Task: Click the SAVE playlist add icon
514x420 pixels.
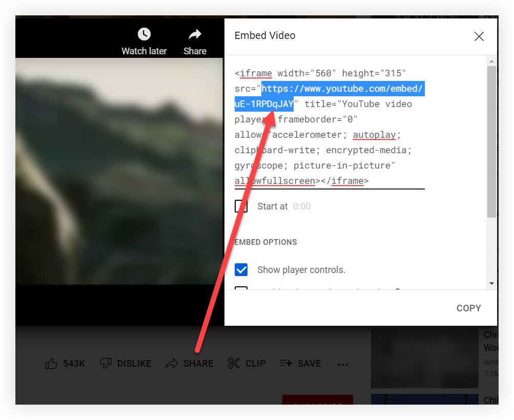Action: (x=285, y=363)
